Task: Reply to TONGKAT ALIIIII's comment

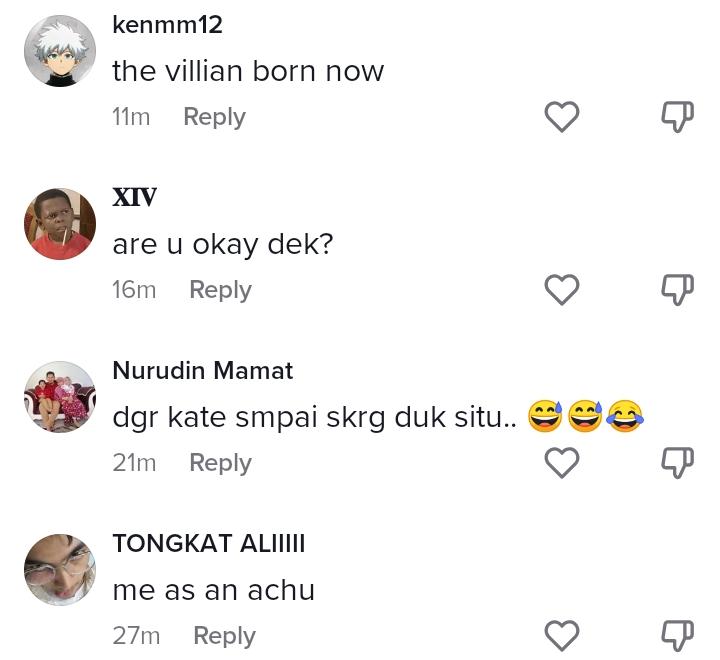Action: click(x=224, y=636)
